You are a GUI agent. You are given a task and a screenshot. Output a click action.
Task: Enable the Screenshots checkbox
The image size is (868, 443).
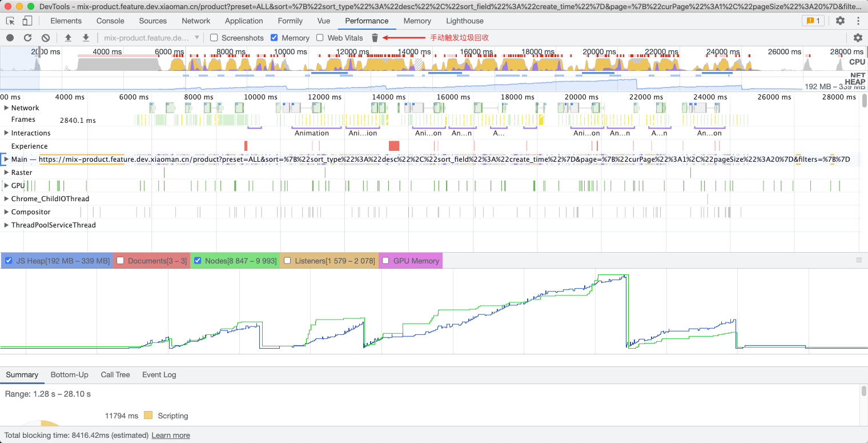(x=214, y=38)
